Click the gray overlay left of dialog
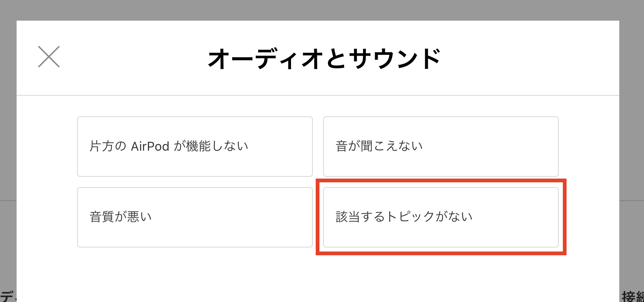Screen dimensions: 644x302 (x=8, y=147)
